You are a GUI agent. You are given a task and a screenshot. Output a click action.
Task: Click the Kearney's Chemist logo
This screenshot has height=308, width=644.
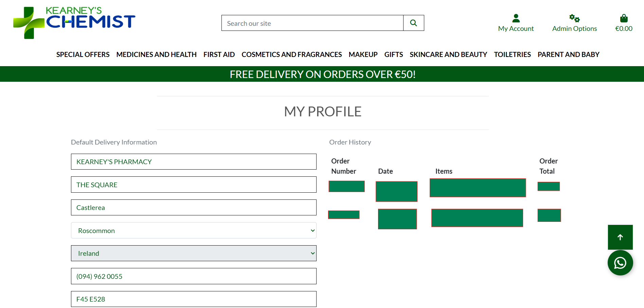tap(74, 22)
